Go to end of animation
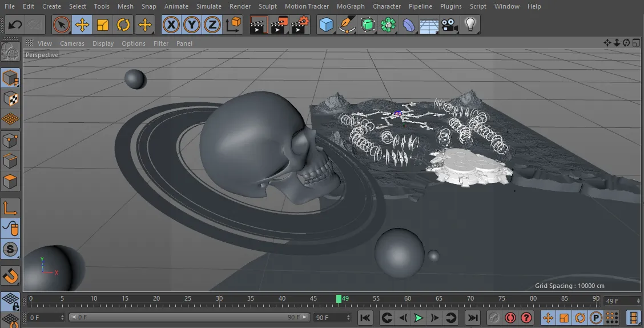 click(x=473, y=318)
